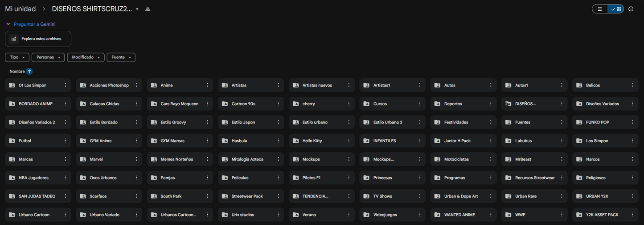This screenshot has width=644, height=225.
Task: Open more actions for Y2K ASSET PACK
Action: 632,215
